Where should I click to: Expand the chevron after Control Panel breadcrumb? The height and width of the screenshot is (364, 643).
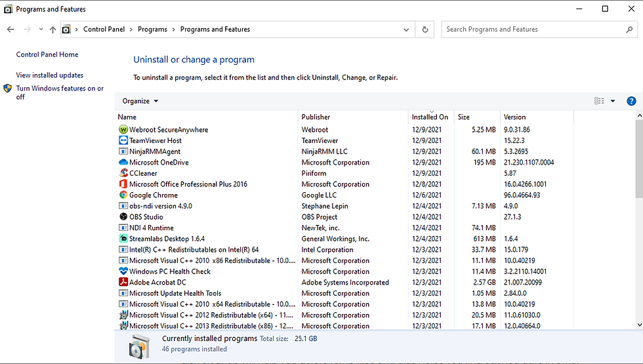click(x=131, y=30)
